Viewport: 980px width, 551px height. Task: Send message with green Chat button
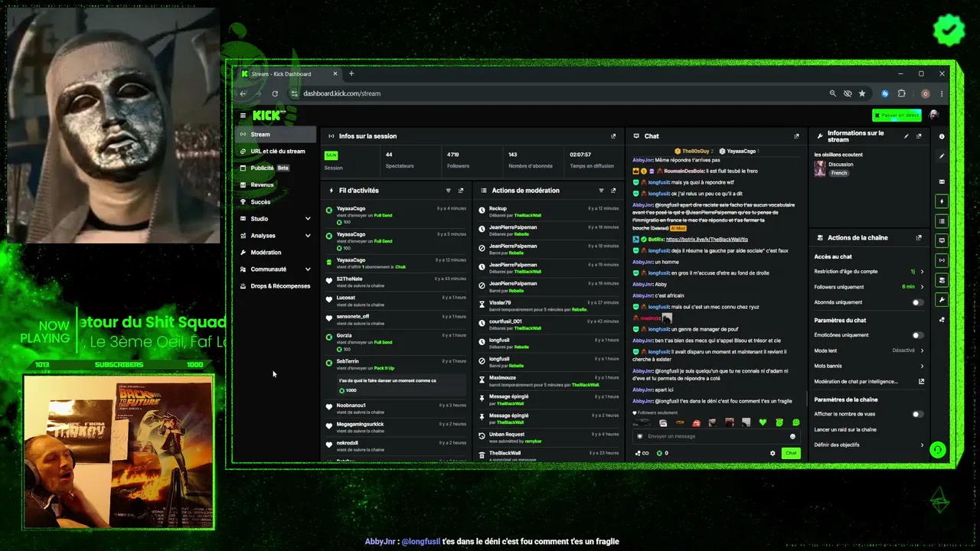point(791,453)
